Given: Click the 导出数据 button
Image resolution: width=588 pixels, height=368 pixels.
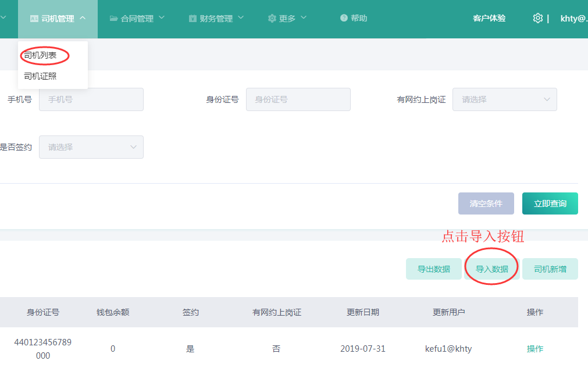Looking at the screenshot, I should pyautogui.click(x=434, y=269).
